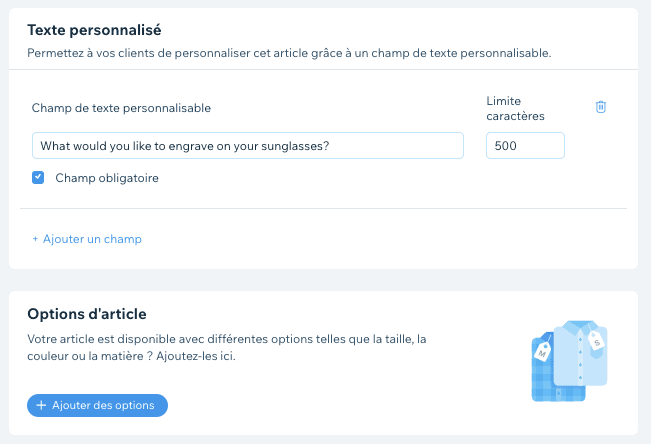Image resolution: width=651 pixels, height=444 pixels.
Task: Add a new field via Ajouter un champ
Action: coord(92,240)
